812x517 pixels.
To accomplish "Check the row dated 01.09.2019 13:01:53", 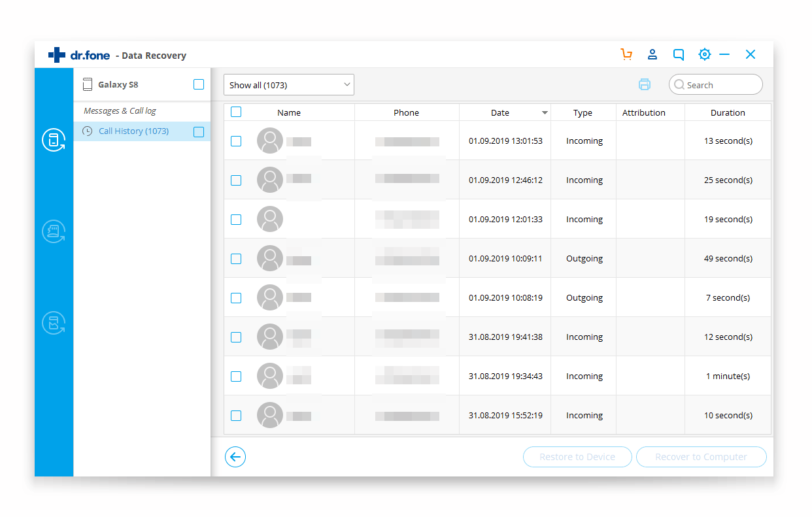I will [236, 141].
